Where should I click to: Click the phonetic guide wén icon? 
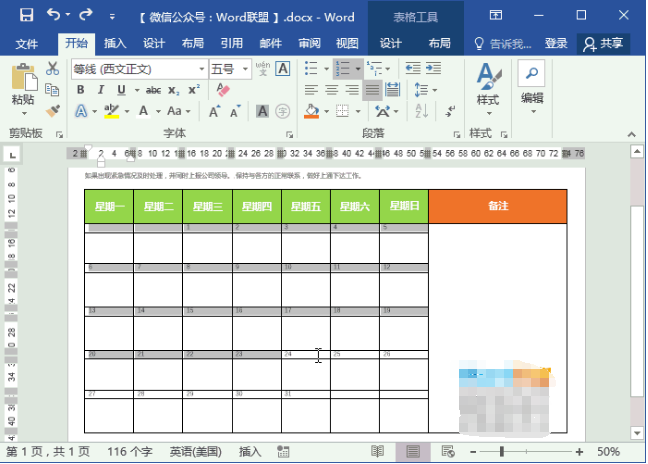click(x=262, y=69)
